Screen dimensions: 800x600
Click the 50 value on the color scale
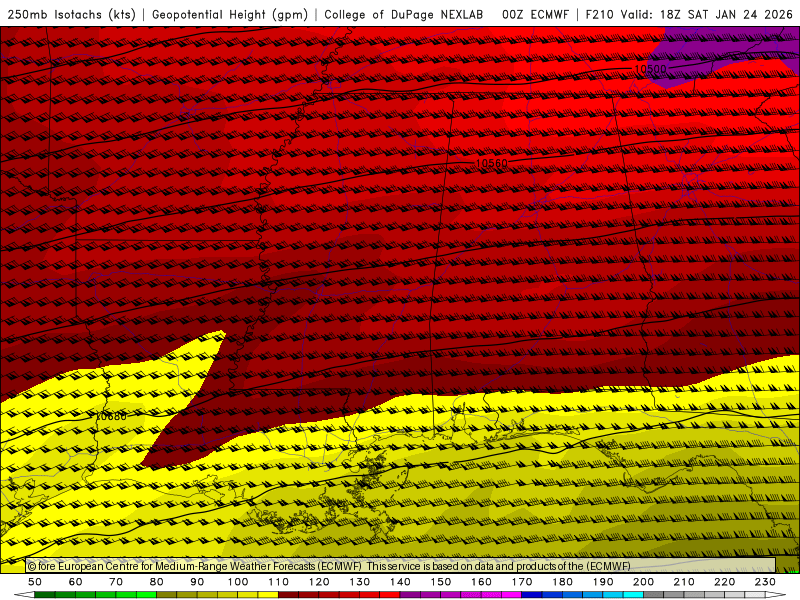coord(35,582)
